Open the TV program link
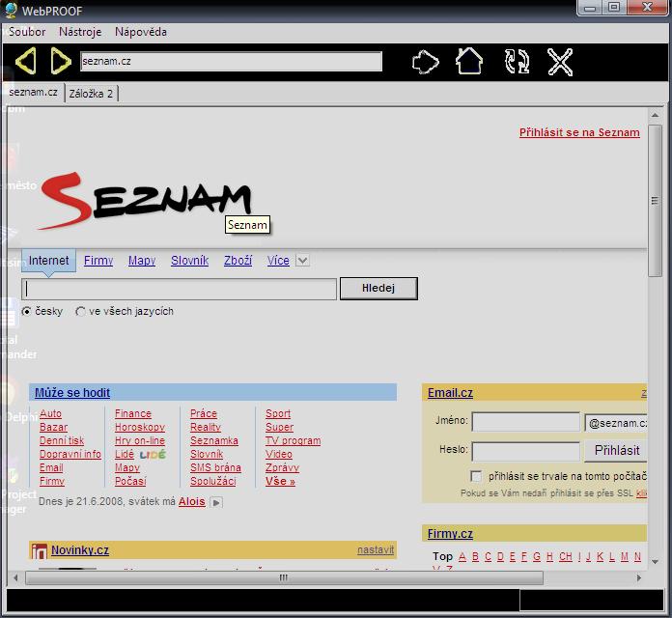The height and width of the screenshot is (618, 672). 294,440
